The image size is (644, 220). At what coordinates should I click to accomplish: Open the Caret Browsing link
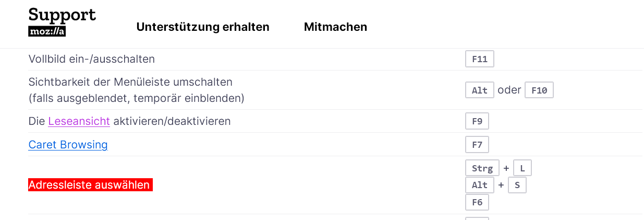point(68,145)
